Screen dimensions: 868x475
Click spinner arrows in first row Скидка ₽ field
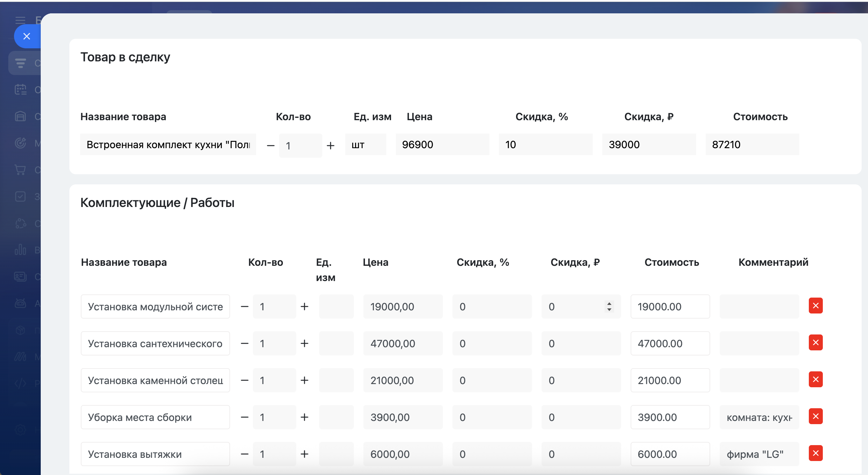pyautogui.click(x=609, y=306)
